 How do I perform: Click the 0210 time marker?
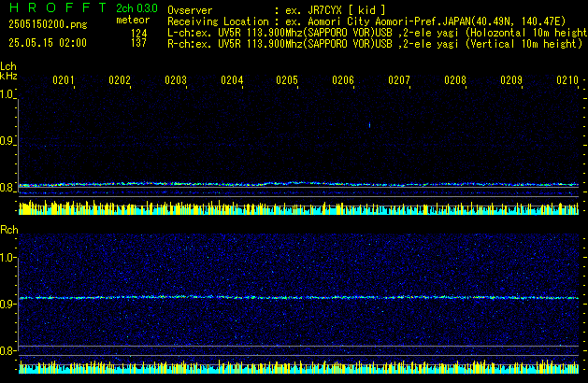(567, 80)
